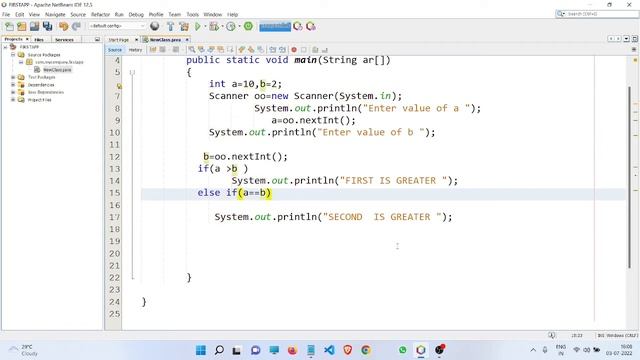Open the Debug menu
Viewport: 640px width, 360px height.
pyautogui.click(x=136, y=14)
